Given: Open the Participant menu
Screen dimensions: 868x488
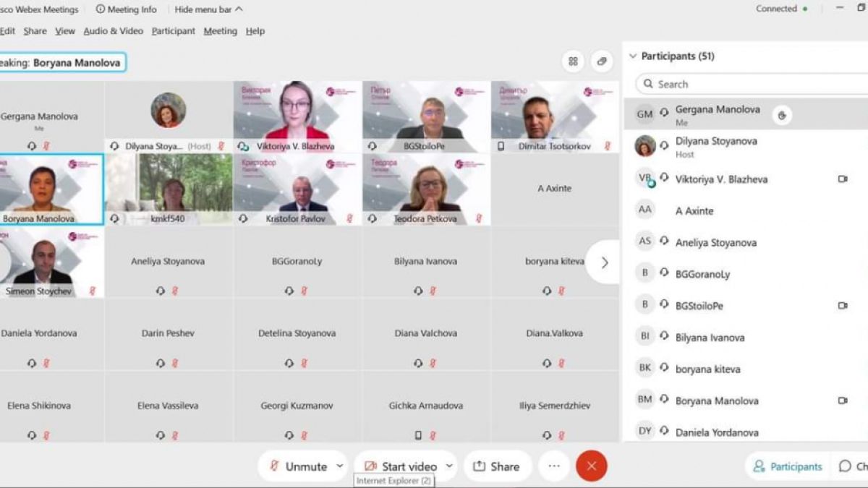Looking at the screenshot, I should (x=174, y=31).
